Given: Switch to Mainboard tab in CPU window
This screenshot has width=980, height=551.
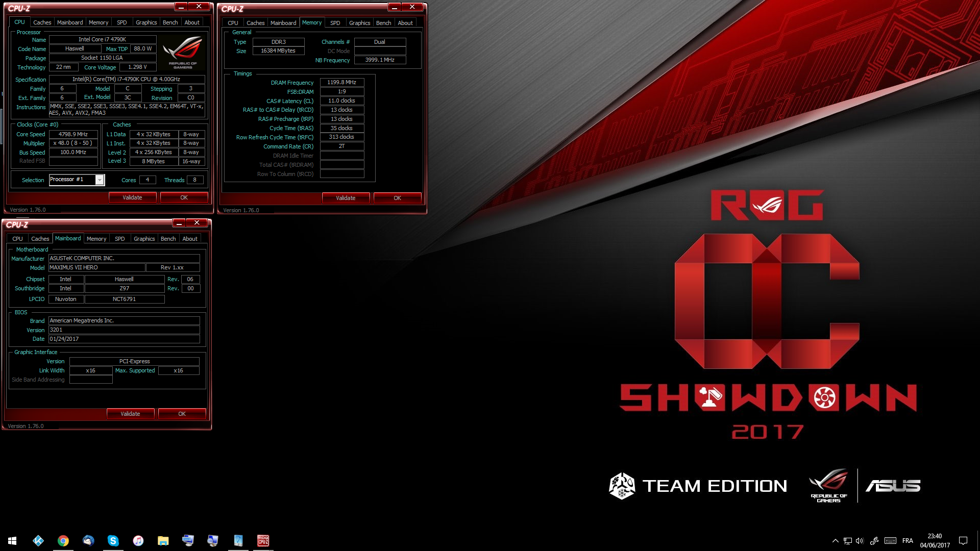Looking at the screenshot, I should 70,22.
